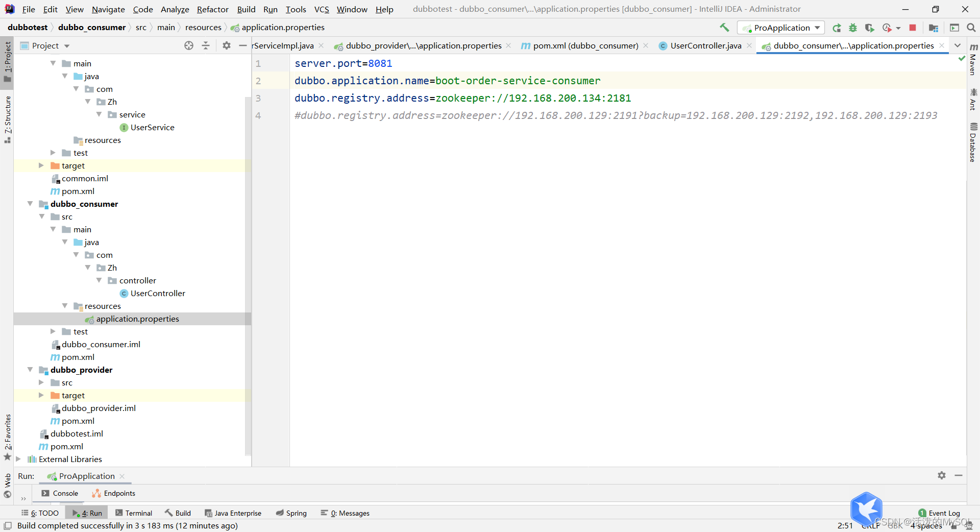Click the dubbo_consumer breadcrumb
Viewport: 980px width, 532px height.
(92, 27)
